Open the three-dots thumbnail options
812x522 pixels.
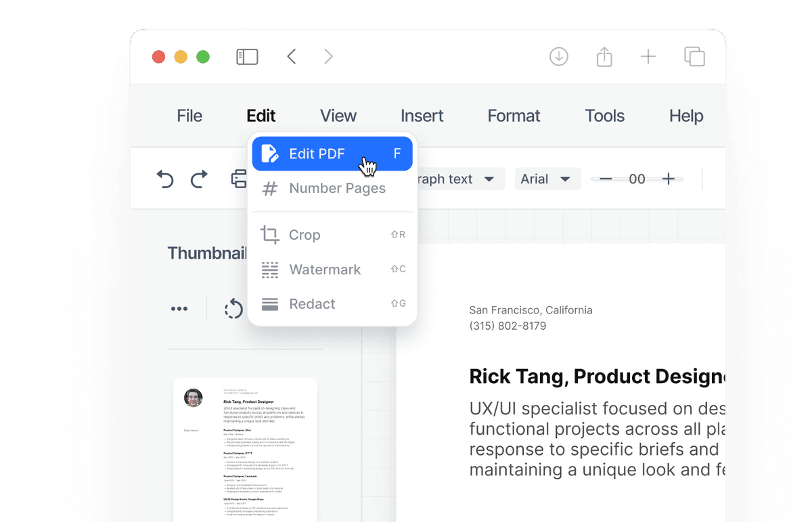coord(179,309)
